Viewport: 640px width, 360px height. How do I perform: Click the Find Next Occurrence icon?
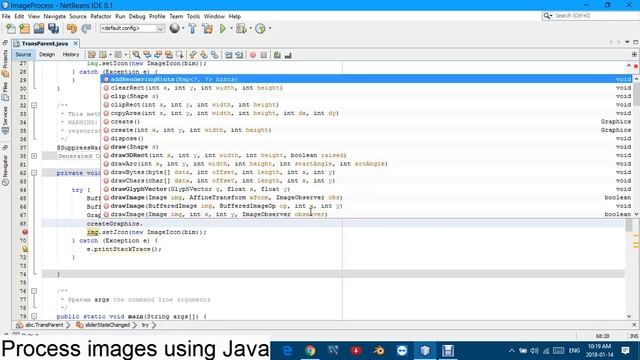158,55
